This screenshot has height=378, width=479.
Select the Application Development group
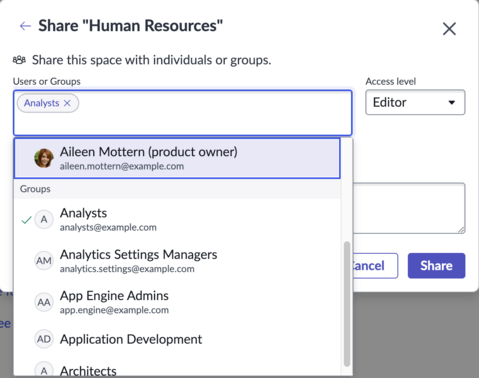point(177,339)
